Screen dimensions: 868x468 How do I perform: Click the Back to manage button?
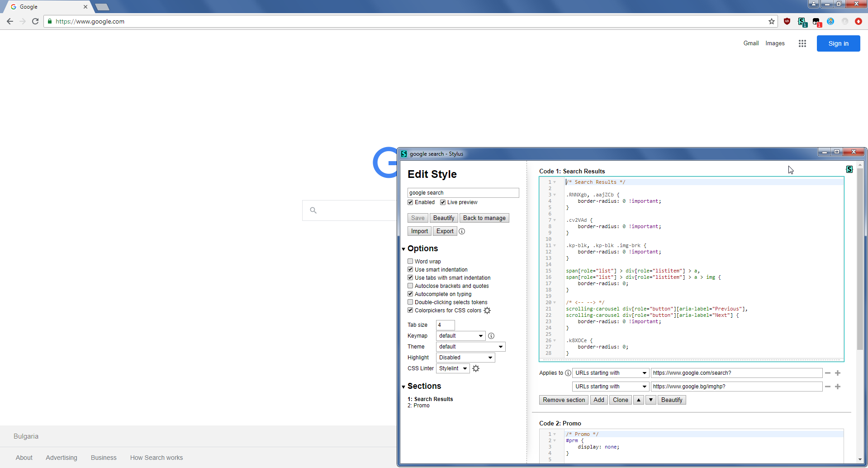click(x=484, y=218)
